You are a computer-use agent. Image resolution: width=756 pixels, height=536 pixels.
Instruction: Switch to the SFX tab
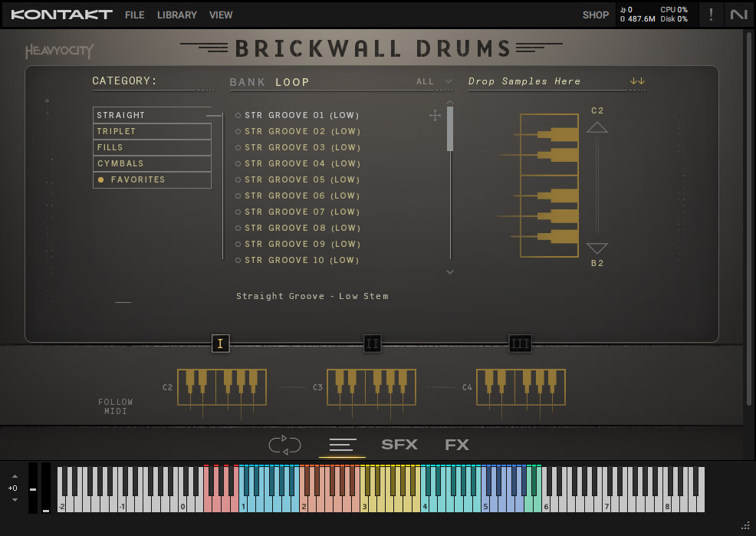tap(399, 445)
